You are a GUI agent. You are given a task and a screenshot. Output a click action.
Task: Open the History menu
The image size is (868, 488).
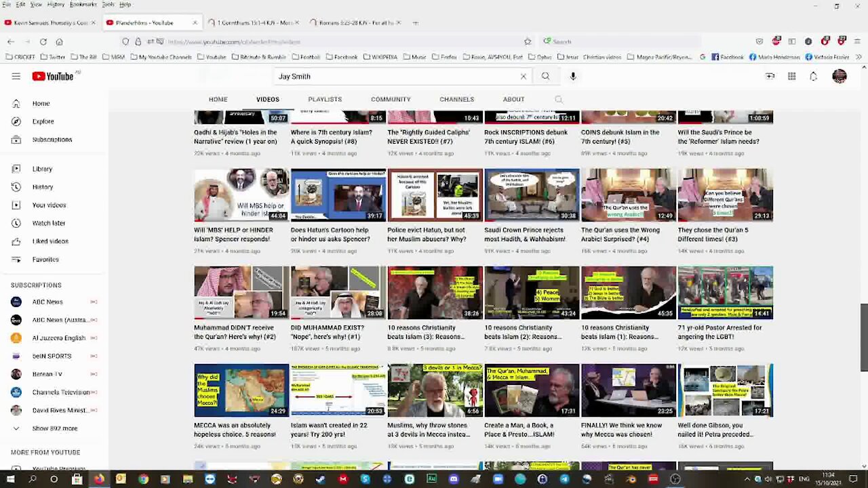coord(56,4)
